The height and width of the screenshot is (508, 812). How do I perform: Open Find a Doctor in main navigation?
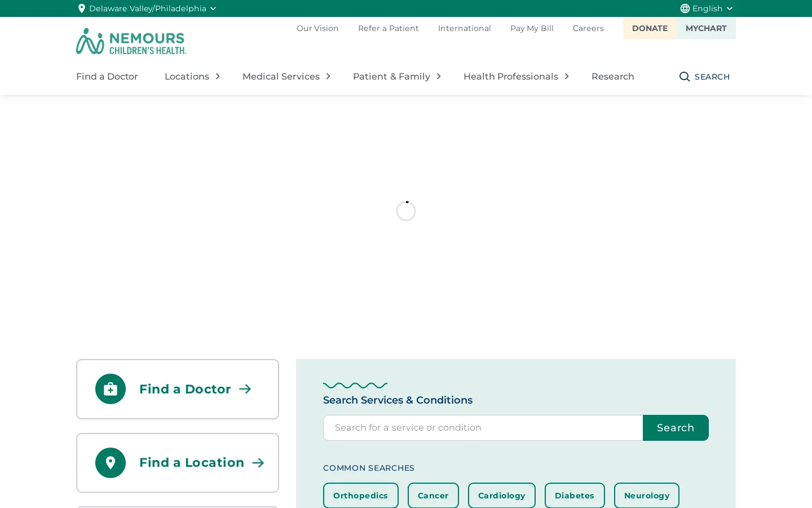[107, 76]
